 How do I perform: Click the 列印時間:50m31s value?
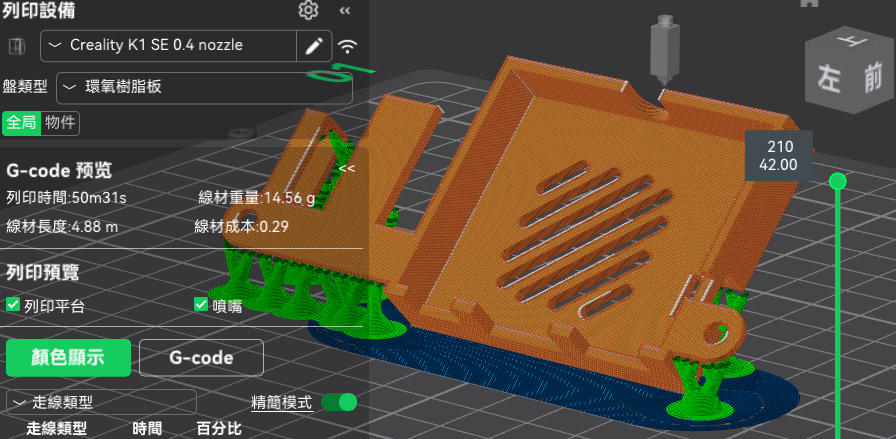coord(66,198)
